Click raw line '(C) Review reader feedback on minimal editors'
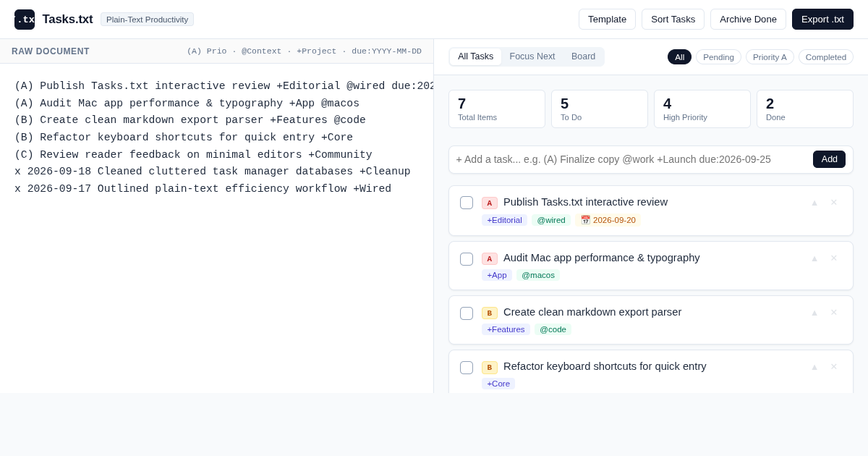The width and height of the screenshot is (868, 456). pos(193,155)
